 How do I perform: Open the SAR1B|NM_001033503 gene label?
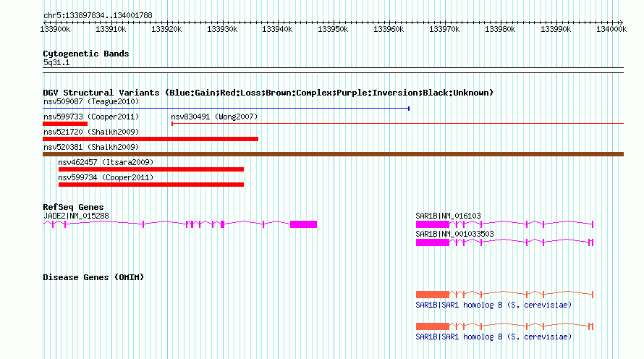coord(454,234)
